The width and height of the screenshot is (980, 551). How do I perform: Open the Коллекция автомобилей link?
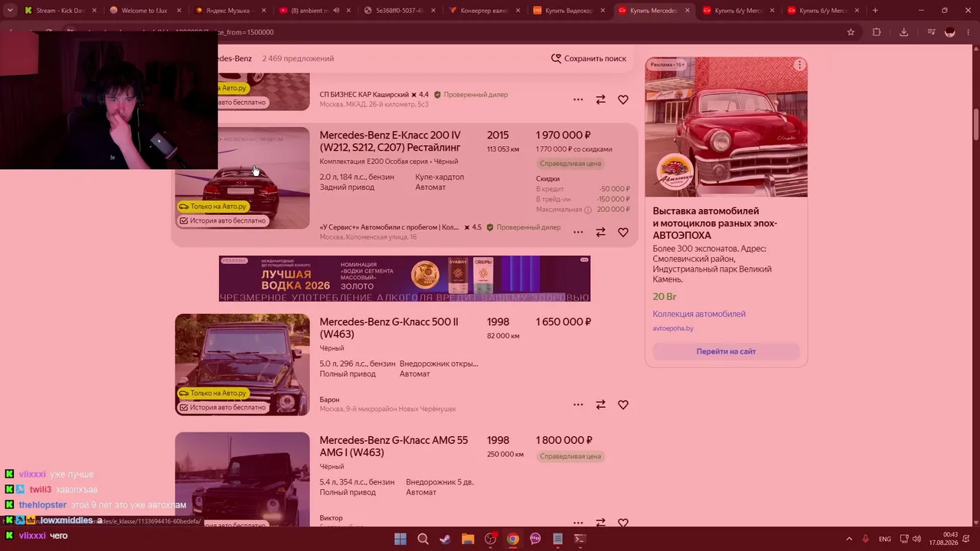point(699,314)
